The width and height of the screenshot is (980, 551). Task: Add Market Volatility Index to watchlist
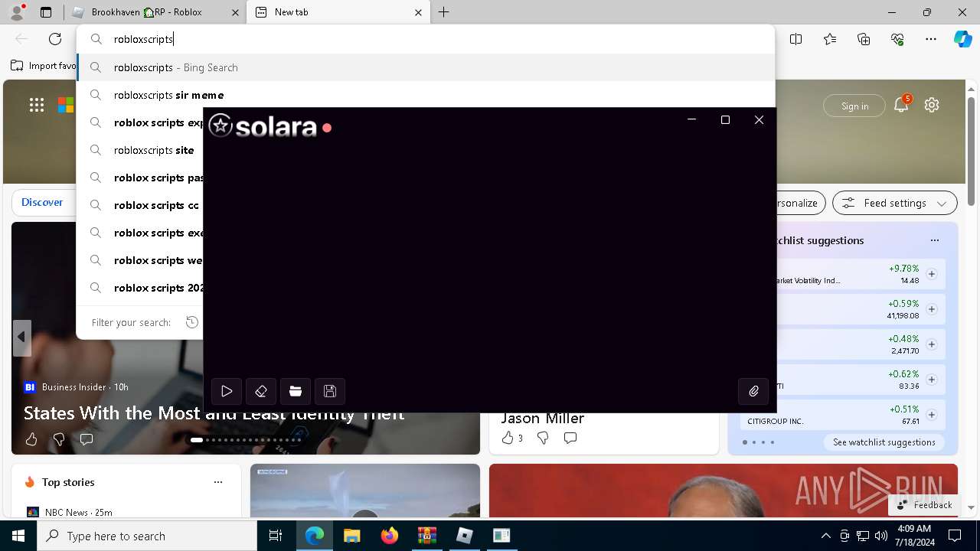click(932, 274)
